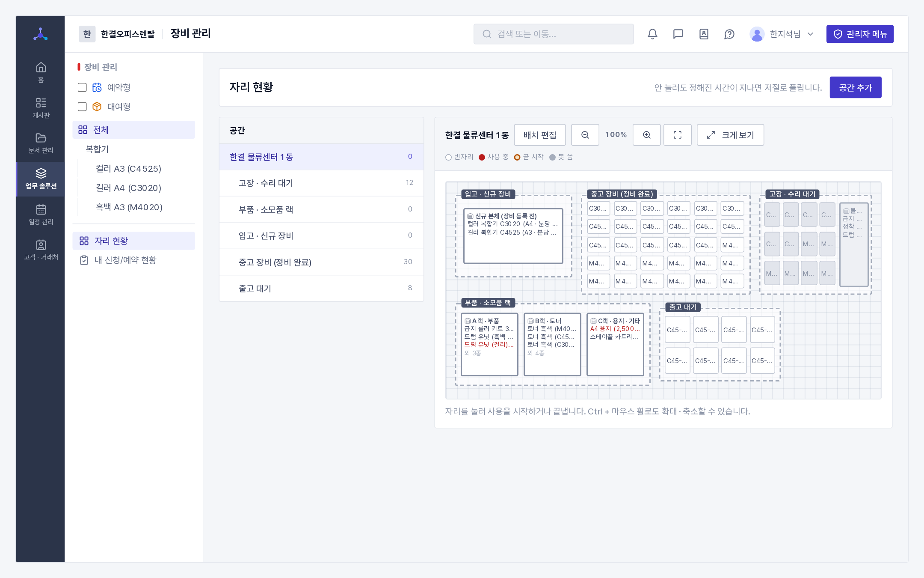The image size is (924, 578).
Task: Fit the floor map to screen
Action: pos(677,135)
